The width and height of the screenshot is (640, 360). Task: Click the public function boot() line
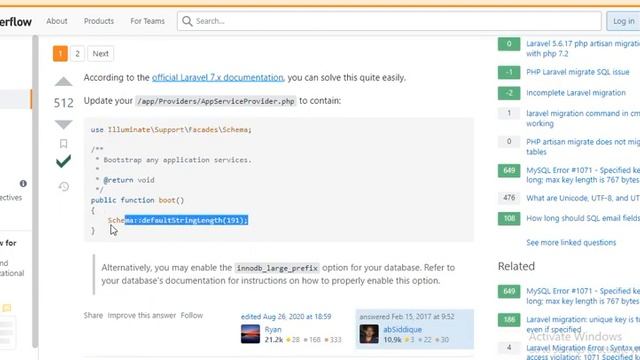(x=138, y=200)
